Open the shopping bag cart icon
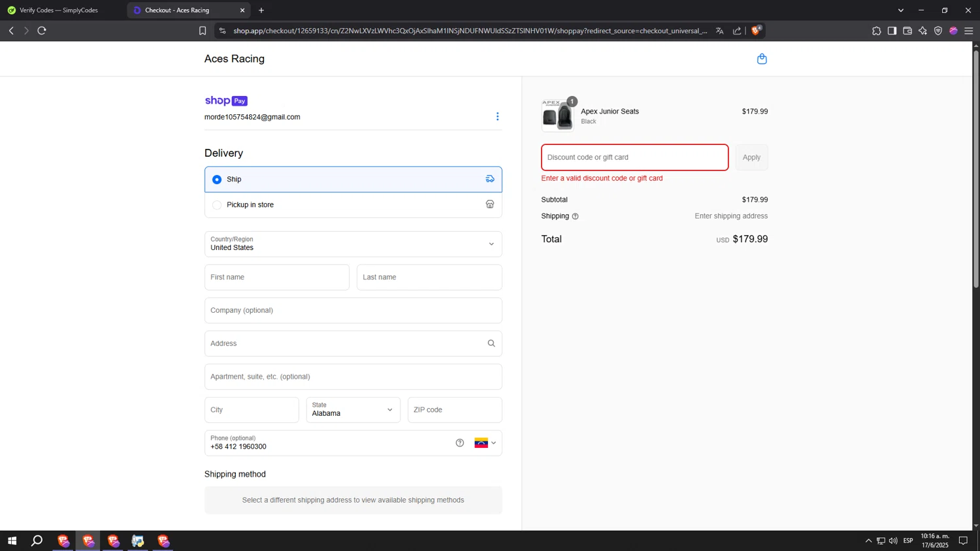980x551 pixels. point(761,59)
